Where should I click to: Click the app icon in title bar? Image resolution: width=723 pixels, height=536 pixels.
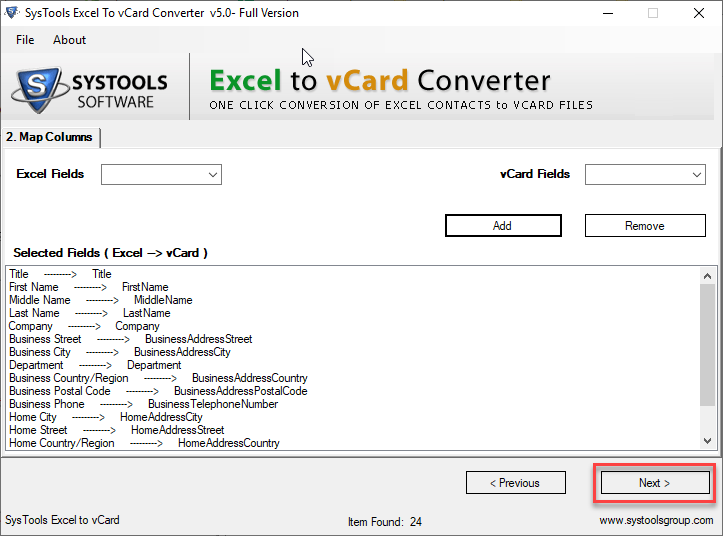(x=13, y=13)
